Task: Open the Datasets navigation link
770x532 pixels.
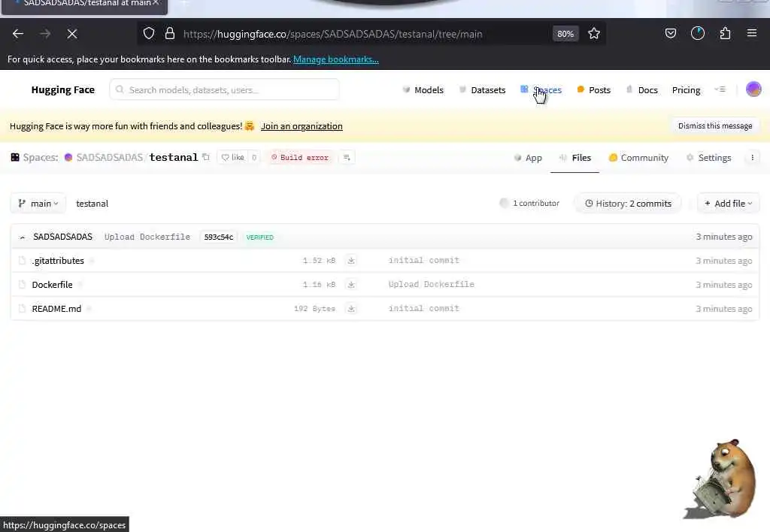Action: click(482, 90)
